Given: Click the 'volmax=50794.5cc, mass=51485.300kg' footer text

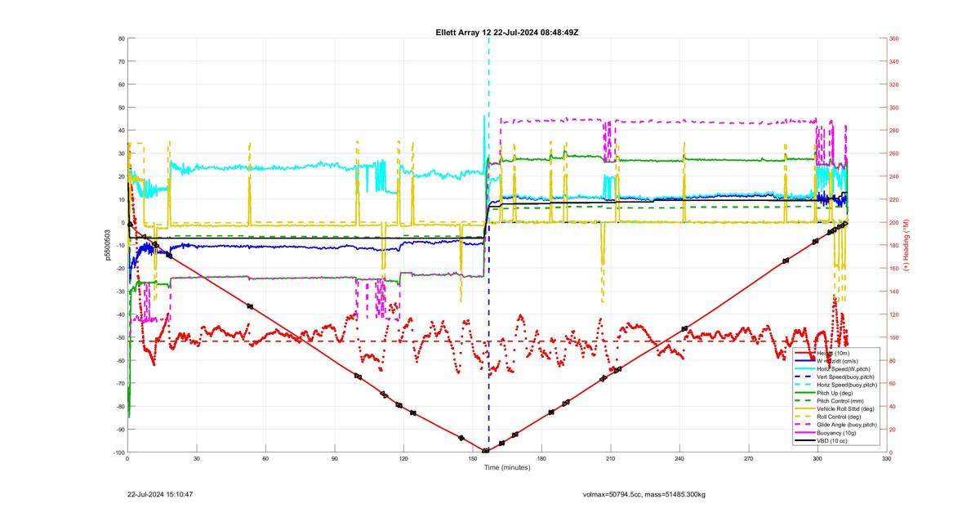Looking at the screenshot, I should 644,494.
